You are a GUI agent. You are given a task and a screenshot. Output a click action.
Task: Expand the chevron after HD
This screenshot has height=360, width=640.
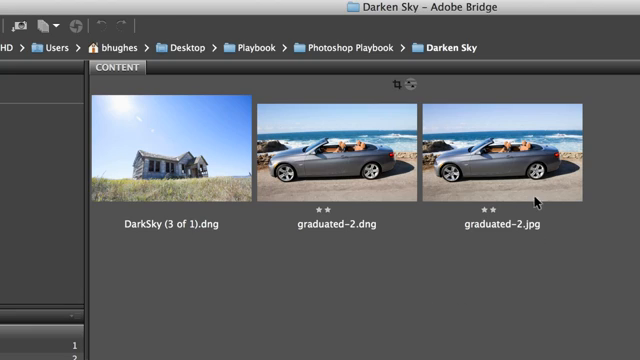22,48
